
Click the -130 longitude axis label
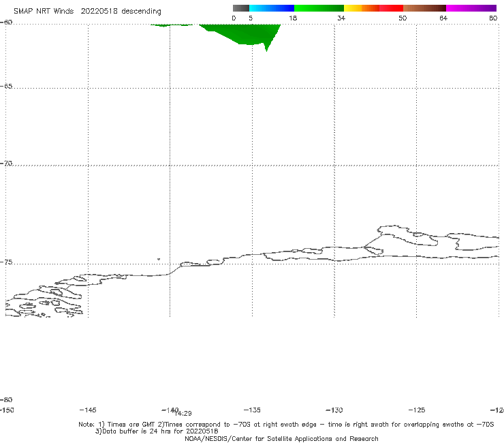click(334, 410)
